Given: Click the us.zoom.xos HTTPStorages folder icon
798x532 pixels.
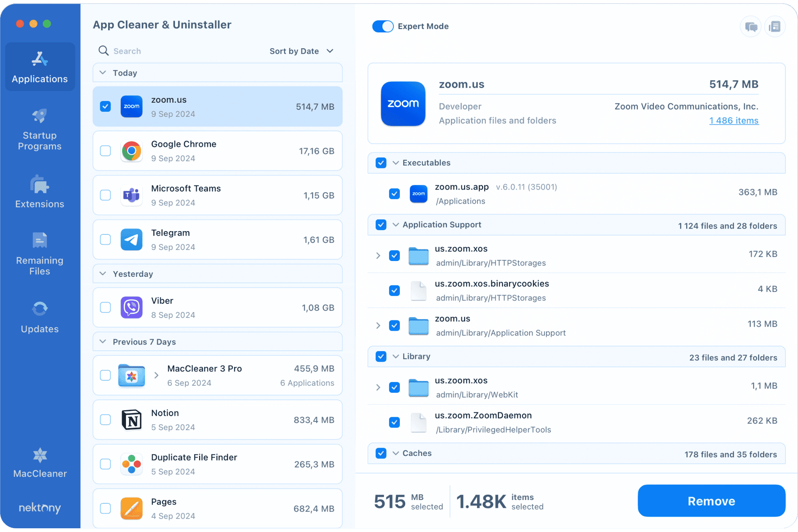Looking at the screenshot, I should click(419, 256).
